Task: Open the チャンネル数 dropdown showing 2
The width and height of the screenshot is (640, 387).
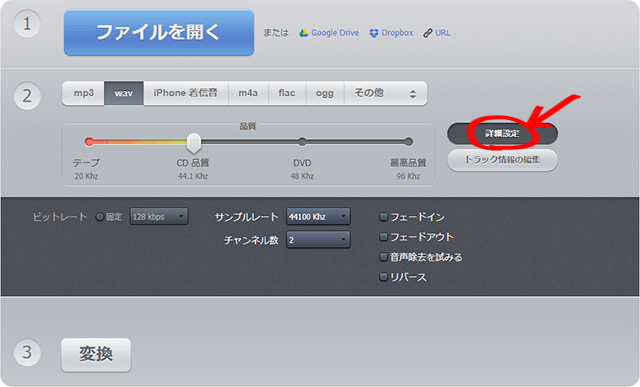Action: (x=318, y=240)
